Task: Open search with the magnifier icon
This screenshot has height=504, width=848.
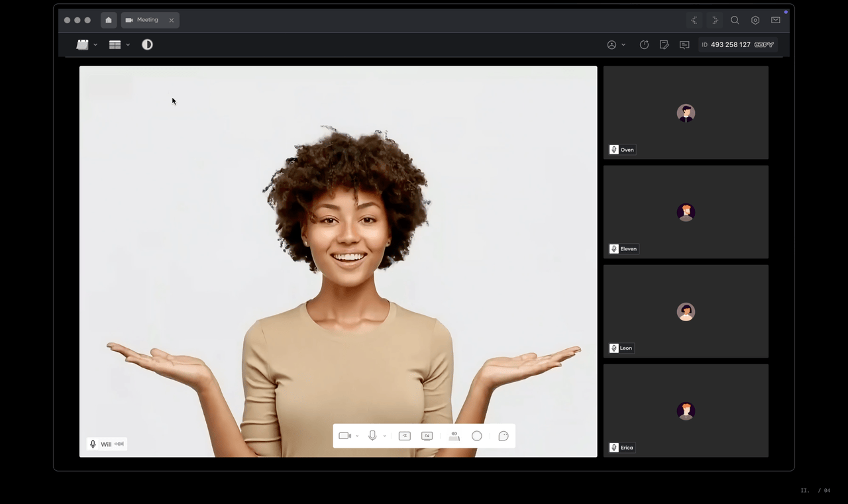Action: (735, 21)
